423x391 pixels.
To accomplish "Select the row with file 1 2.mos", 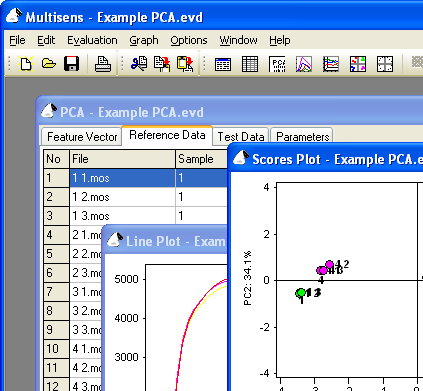I will click(x=135, y=197).
